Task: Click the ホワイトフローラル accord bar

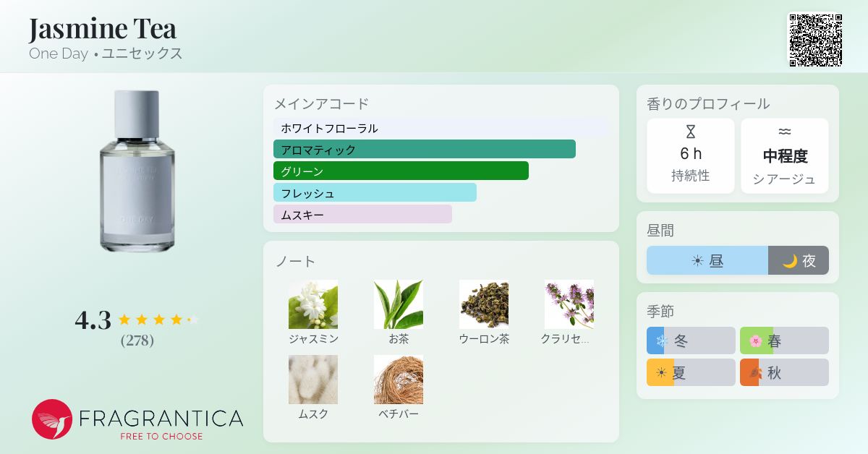Action: (x=441, y=128)
